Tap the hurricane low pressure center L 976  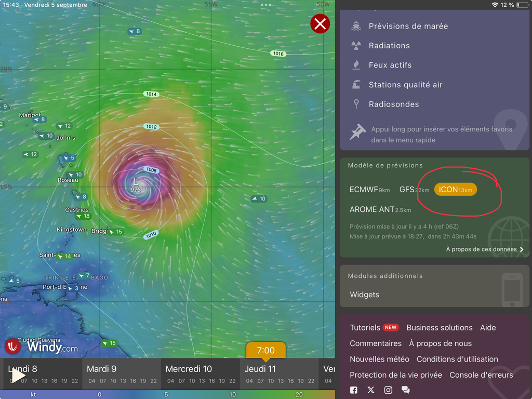click(136, 185)
